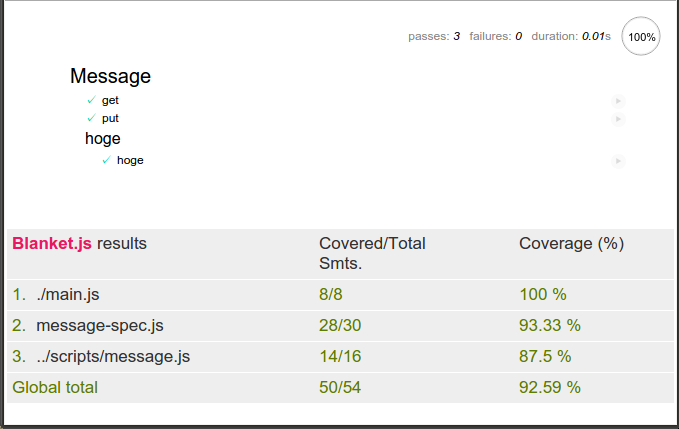This screenshot has height=429, width=679.
Task: Click the green checkmark beside put
Action: [x=91, y=118]
